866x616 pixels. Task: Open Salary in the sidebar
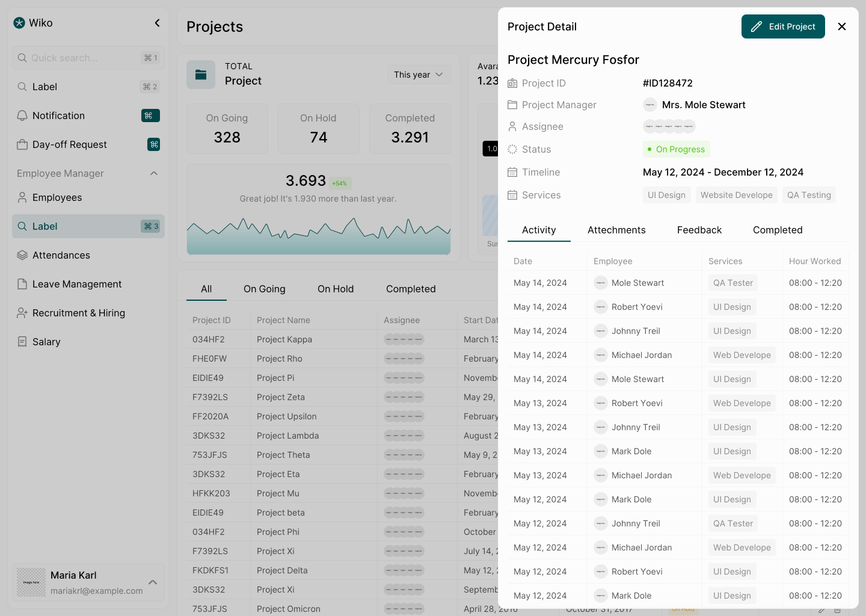(x=88, y=342)
